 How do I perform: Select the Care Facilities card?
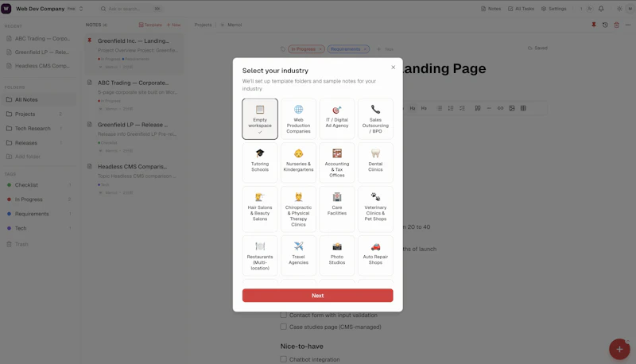coord(337,209)
